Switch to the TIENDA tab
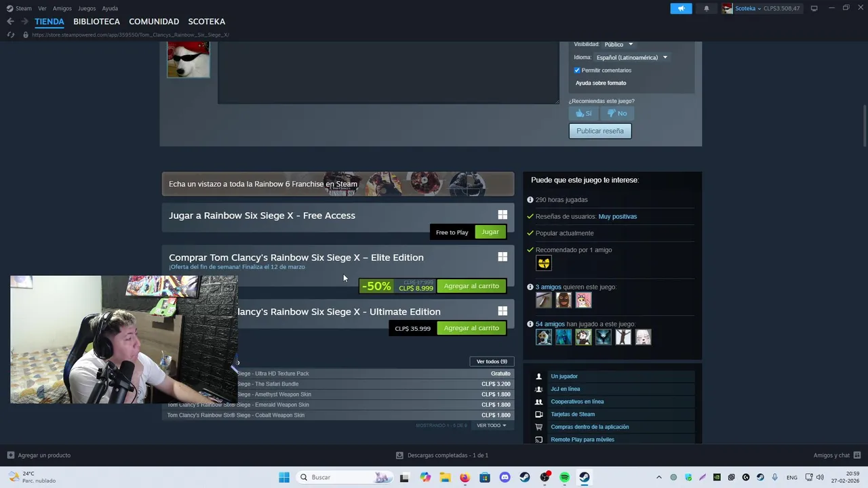The height and width of the screenshot is (488, 868). tap(50, 22)
